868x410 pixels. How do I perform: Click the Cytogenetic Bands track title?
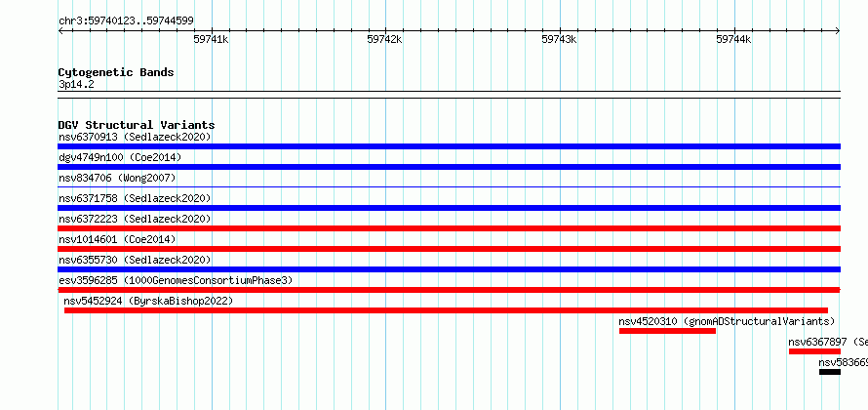point(116,72)
